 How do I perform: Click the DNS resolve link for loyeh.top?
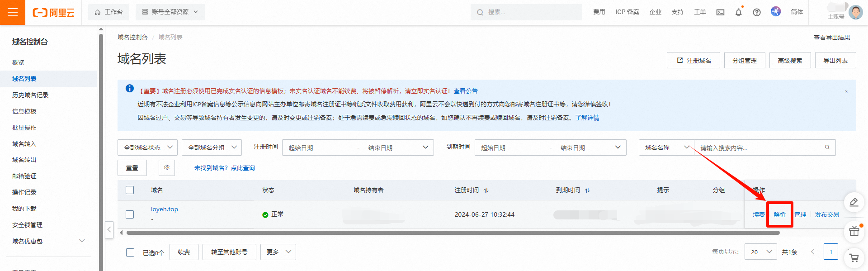coord(780,214)
